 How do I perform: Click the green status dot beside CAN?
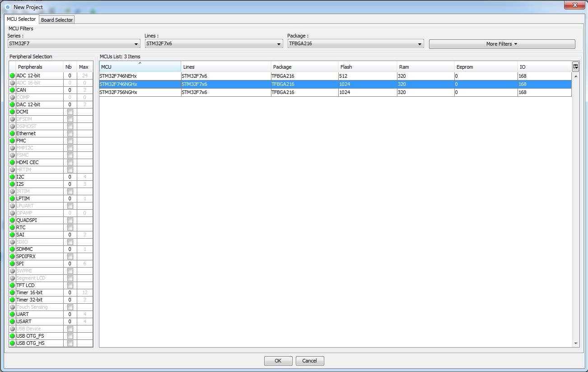(13, 90)
